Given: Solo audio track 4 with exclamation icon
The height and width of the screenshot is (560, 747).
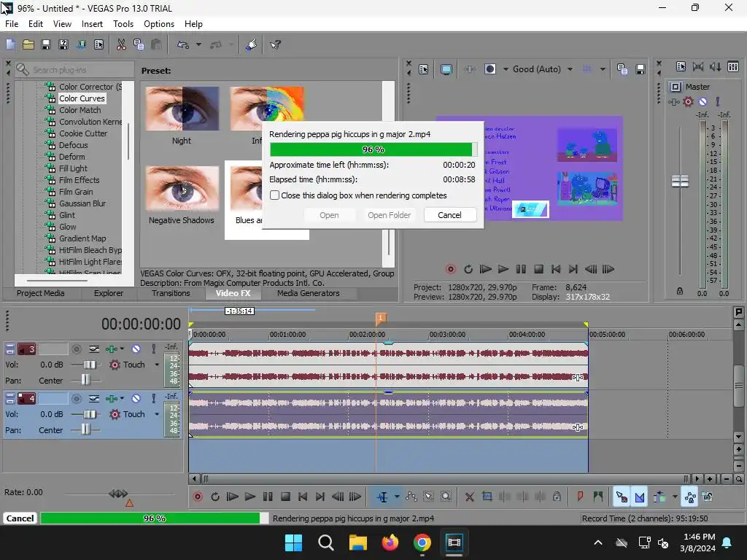Looking at the screenshot, I should pyautogui.click(x=153, y=399).
